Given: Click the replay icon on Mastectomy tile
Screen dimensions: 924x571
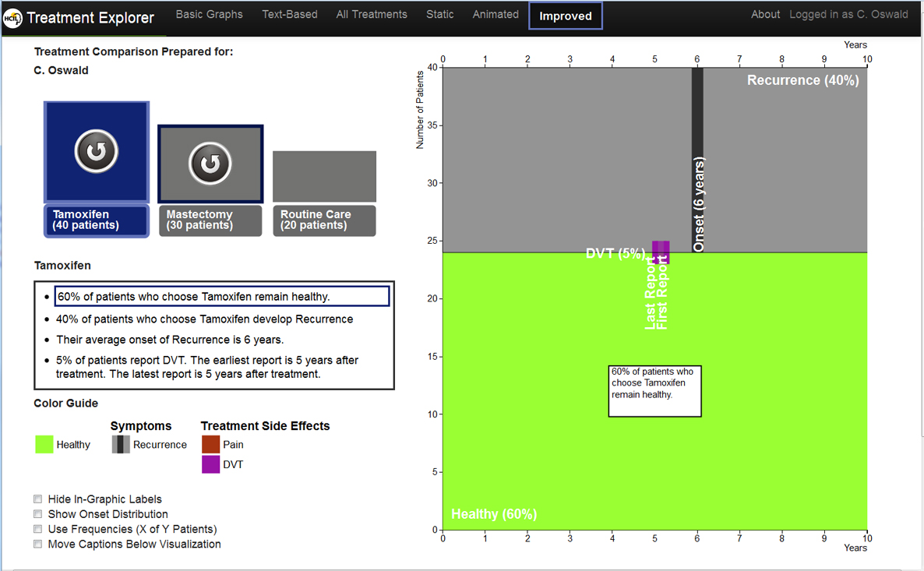Looking at the screenshot, I should (x=210, y=164).
